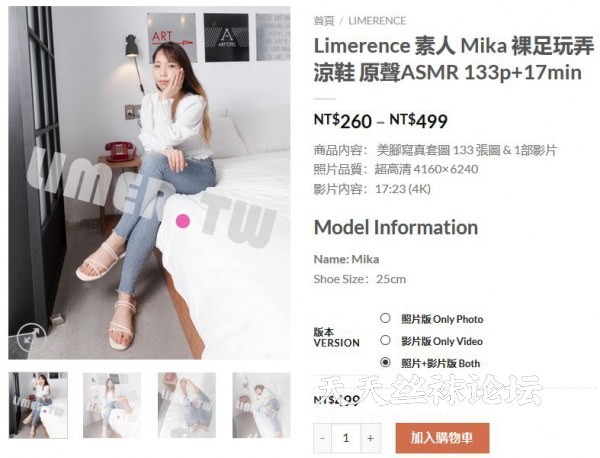Increase quantity with the plus button
600x458 pixels.
(x=370, y=438)
